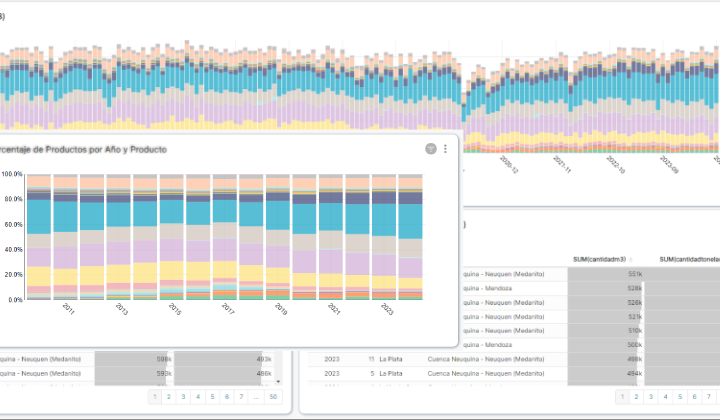Click the first stacked bar in percentage chart
The image size is (720, 420).
pyautogui.click(x=39, y=237)
